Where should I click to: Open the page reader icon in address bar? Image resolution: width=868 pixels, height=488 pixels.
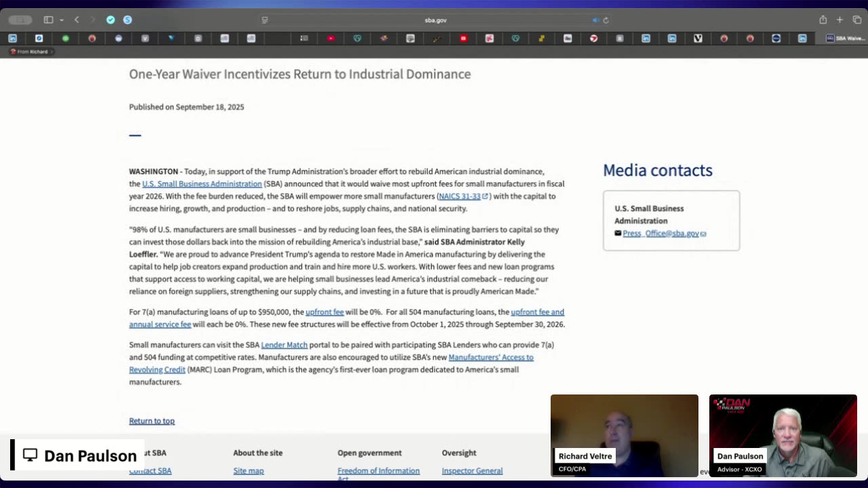click(x=264, y=20)
